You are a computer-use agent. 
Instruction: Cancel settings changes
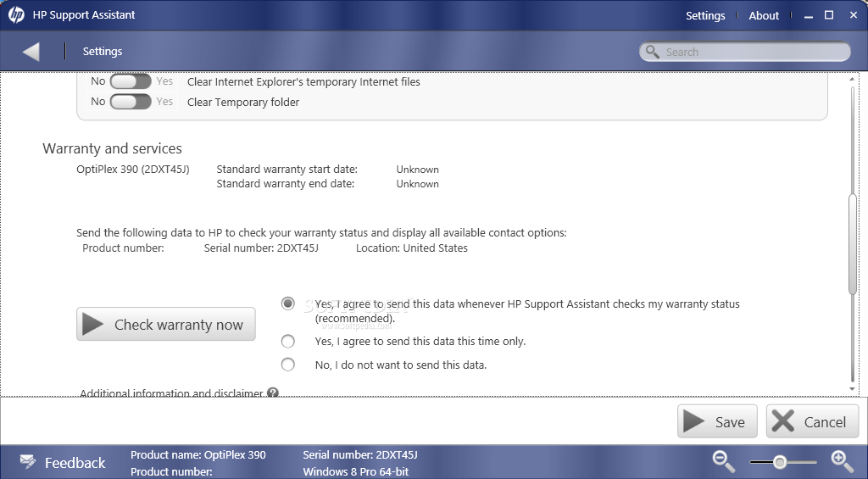pyautogui.click(x=812, y=421)
